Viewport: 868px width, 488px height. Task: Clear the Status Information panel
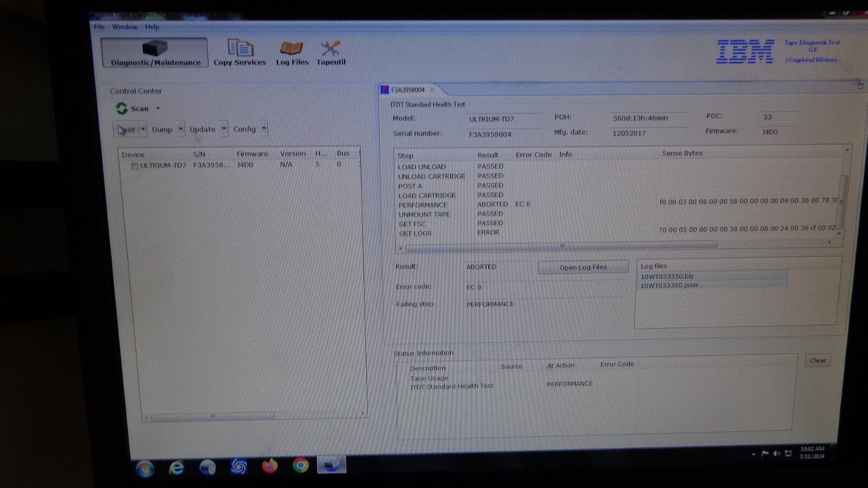click(x=818, y=360)
